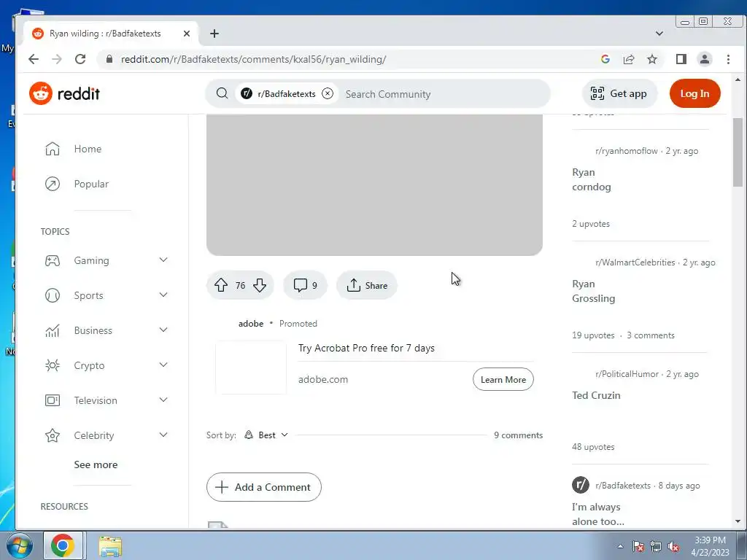The height and width of the screenshot is (560, 747).
Task: Click the page vertical scrollbar thumb
Action: 738,152
